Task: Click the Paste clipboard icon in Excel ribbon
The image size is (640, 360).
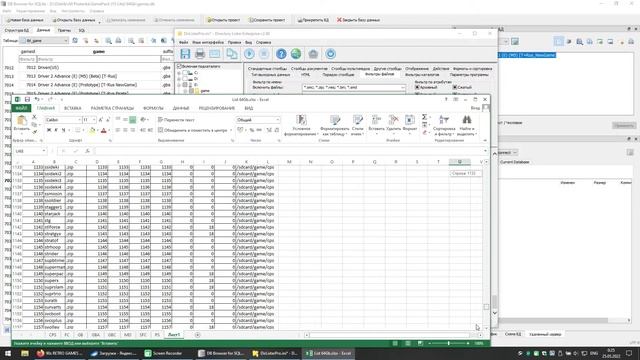Action: (x=22, y=120)
